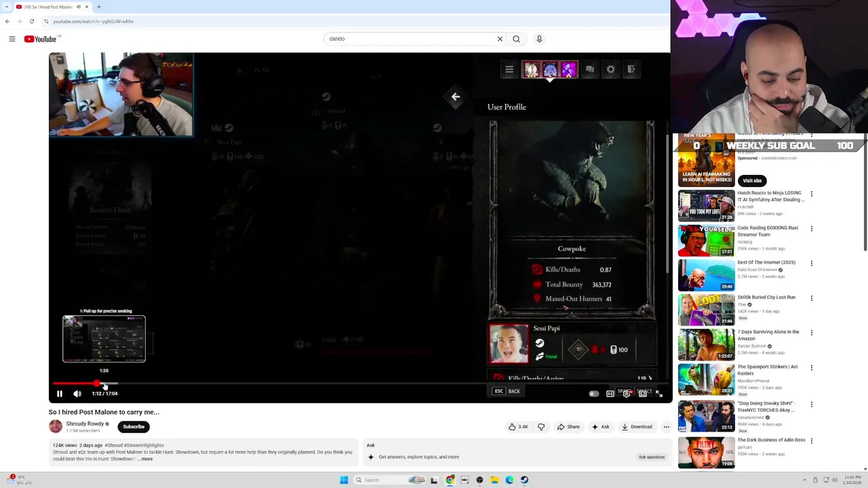Viewport: 868px width, 488px height.
Task: Enter full screen mode
Action: point(659,393)
